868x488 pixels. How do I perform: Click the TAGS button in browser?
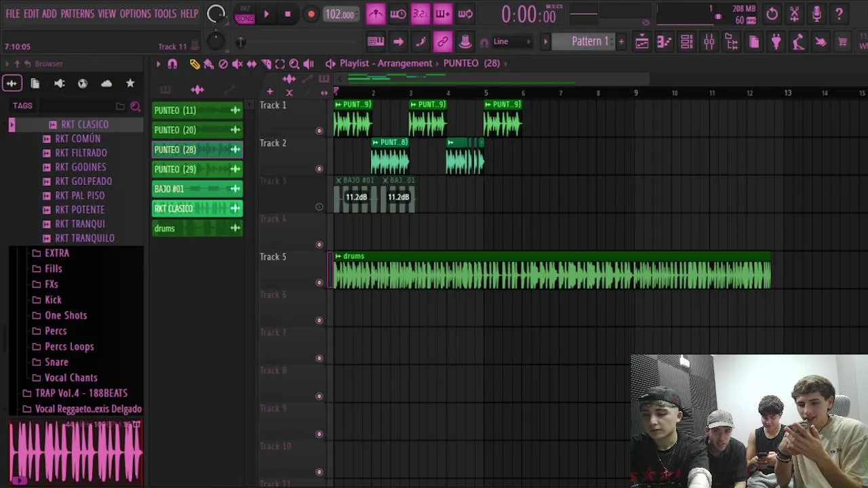[x=22, y=106]
